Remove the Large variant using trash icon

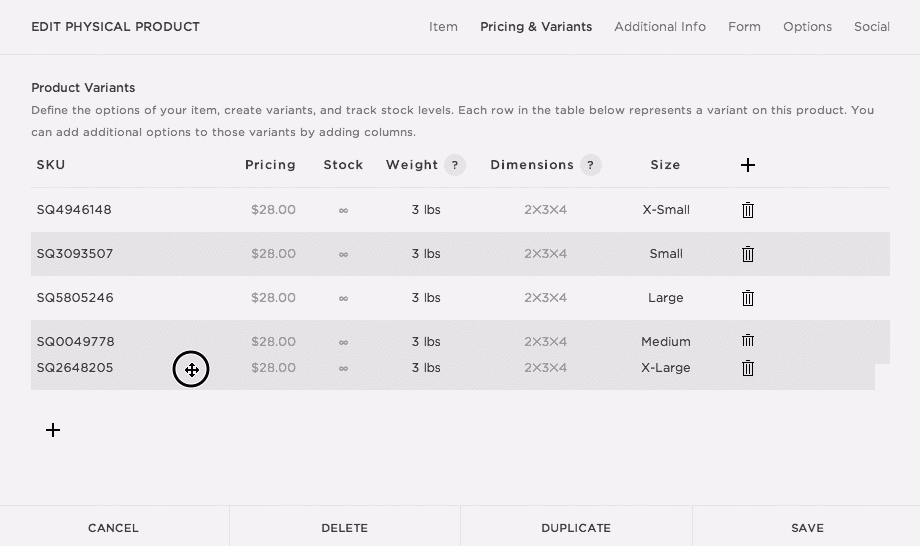[748, 298]
